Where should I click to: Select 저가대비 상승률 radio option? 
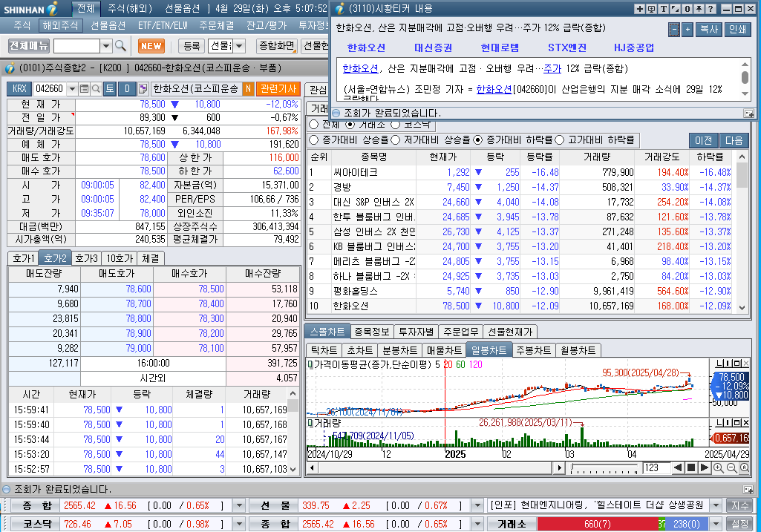coord(395,140)
